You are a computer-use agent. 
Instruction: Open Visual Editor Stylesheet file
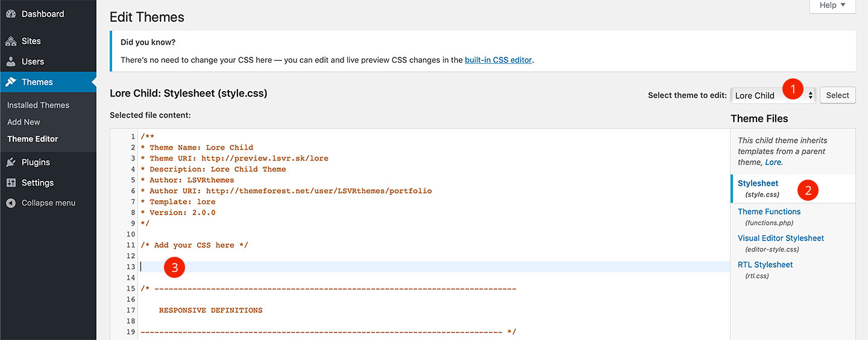[x=781, y=243]
